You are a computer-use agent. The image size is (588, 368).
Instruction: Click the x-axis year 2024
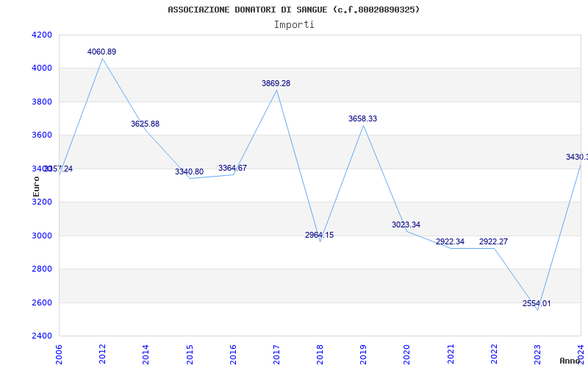pyautogui.click(x=581, y=354)
